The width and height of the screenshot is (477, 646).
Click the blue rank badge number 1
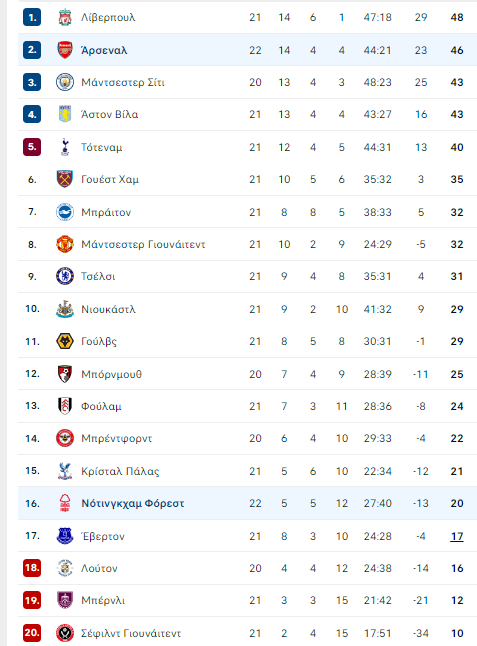tap(32, 17)
